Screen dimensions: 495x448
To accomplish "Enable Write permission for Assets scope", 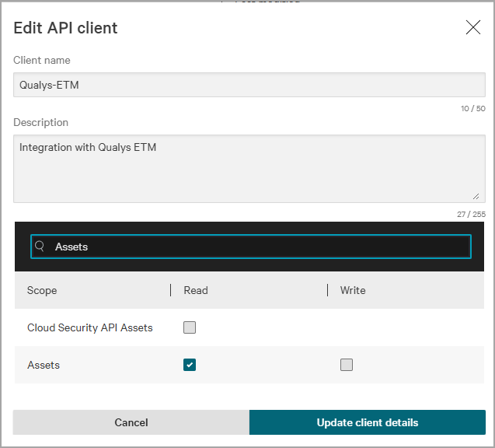I will pyautogui.click(x=347, y=365).
